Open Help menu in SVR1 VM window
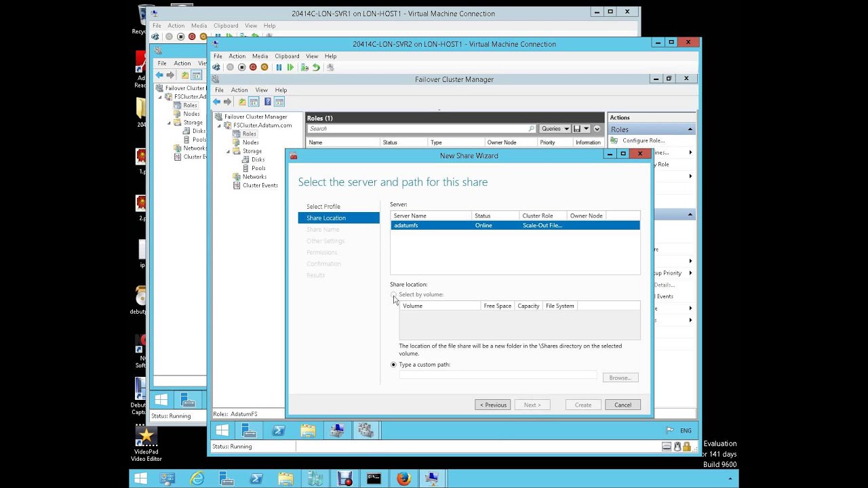This screenshot has width=868, height=488. (269, 26)
